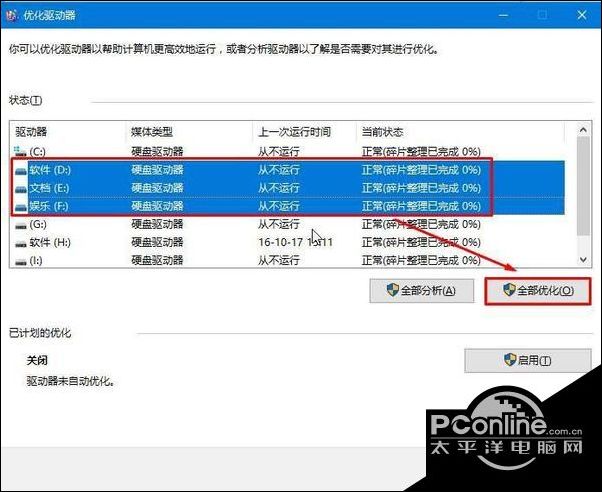The height and width of the screenshot is (492, 602).
Task: Click the drive list scroll down arrow
Action: (583, 260)
